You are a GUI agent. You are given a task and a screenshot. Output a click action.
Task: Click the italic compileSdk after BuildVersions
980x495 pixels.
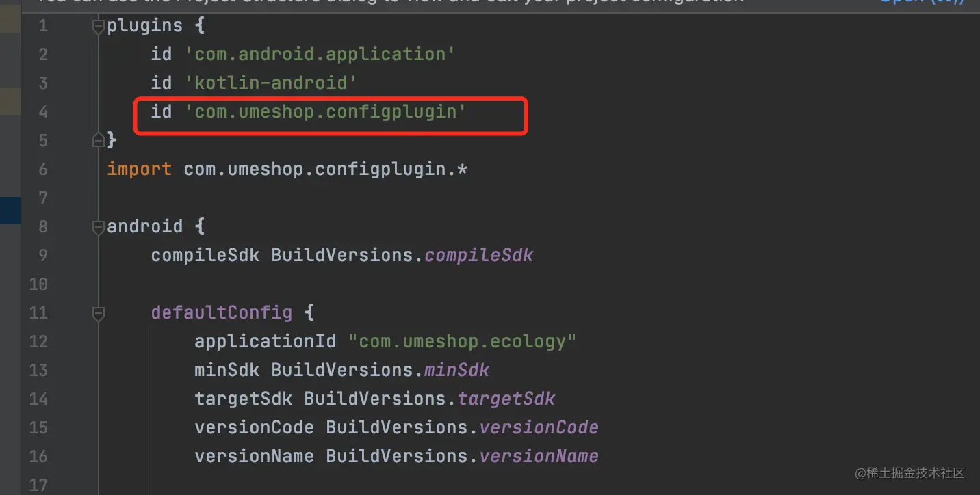(x=479, y=255)
